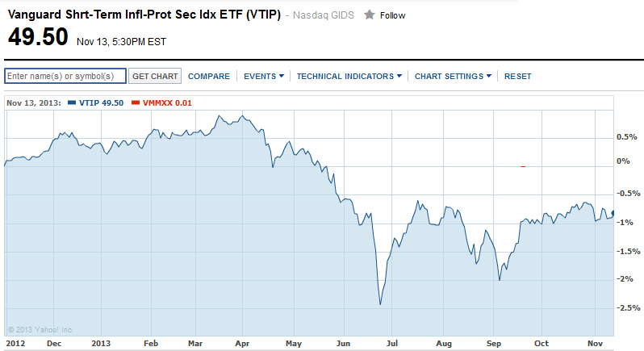Open the COMPARE option
The height and width of the screenshot is (351, 644).
(x=209, y=76)
